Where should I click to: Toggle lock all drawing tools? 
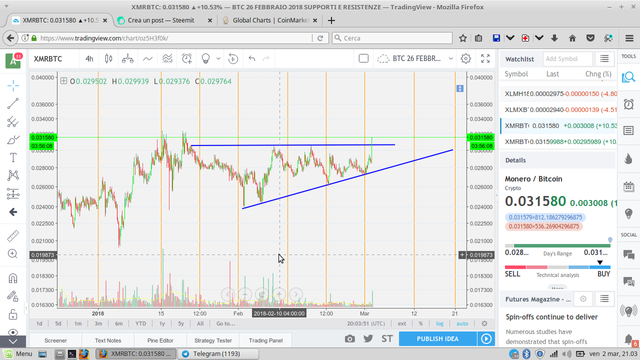tap(13, 314)
